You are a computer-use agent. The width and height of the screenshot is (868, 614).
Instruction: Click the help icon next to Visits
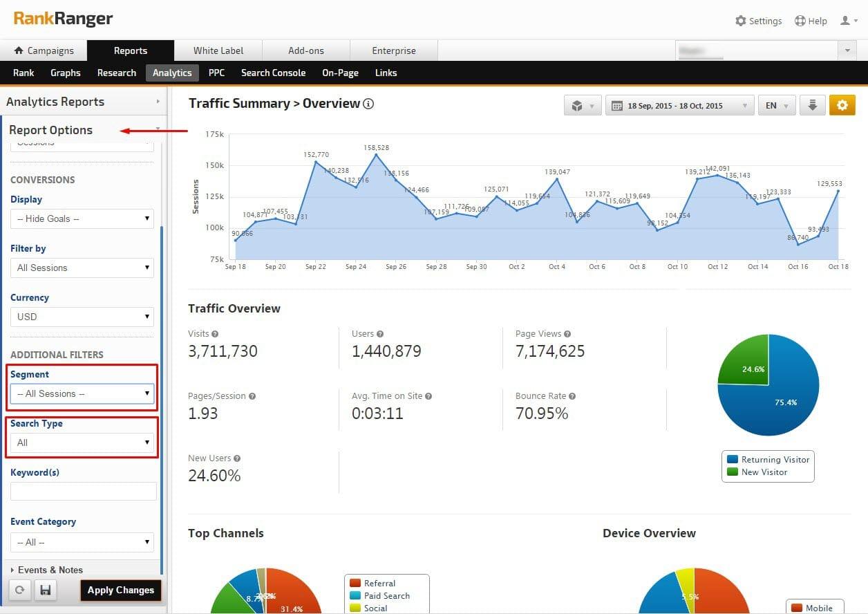coord(215,334)
